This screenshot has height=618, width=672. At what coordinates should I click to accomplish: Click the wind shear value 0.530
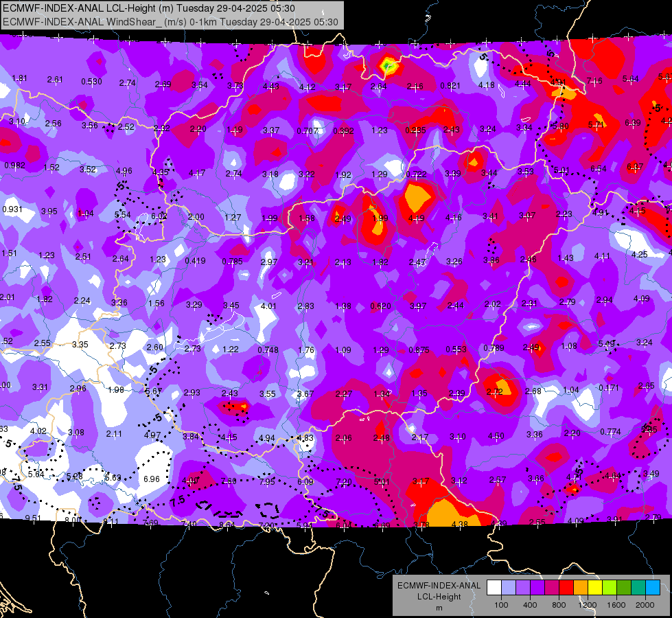91,82
